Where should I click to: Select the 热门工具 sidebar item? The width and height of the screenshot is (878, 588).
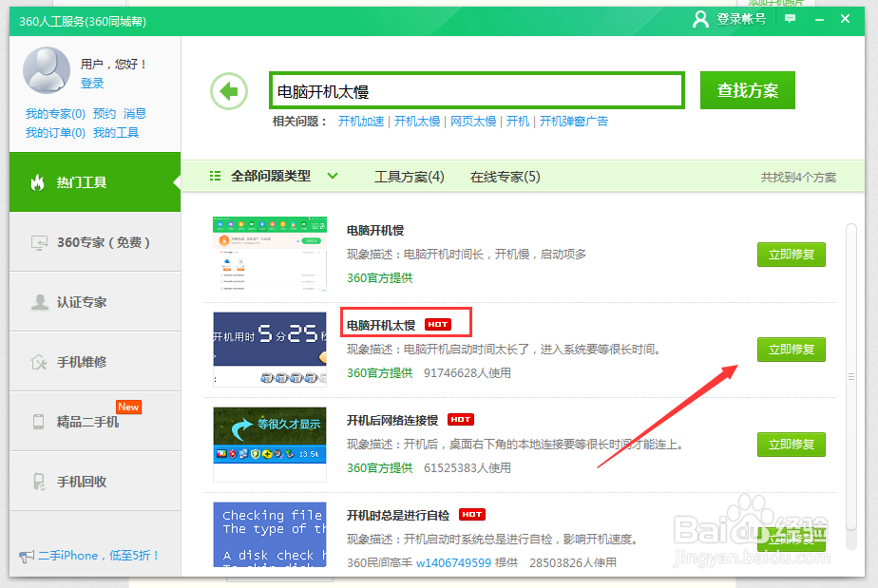tap(95, 182)
